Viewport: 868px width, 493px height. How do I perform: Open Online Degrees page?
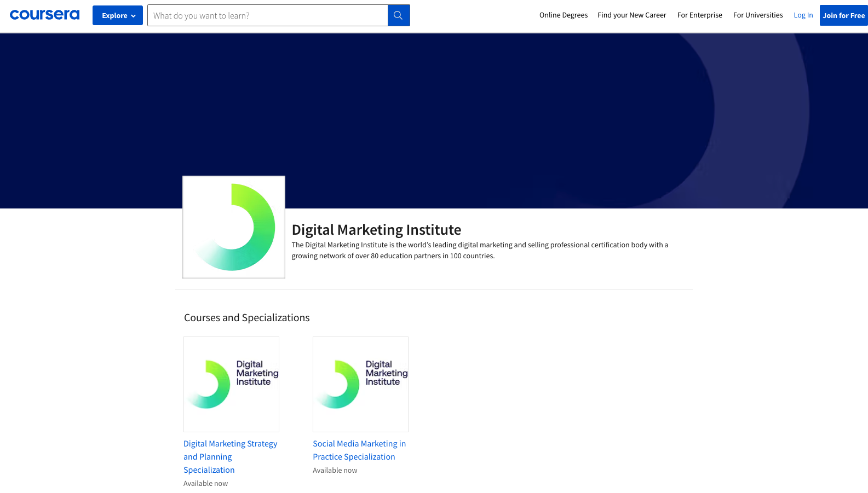click(564, 15)
